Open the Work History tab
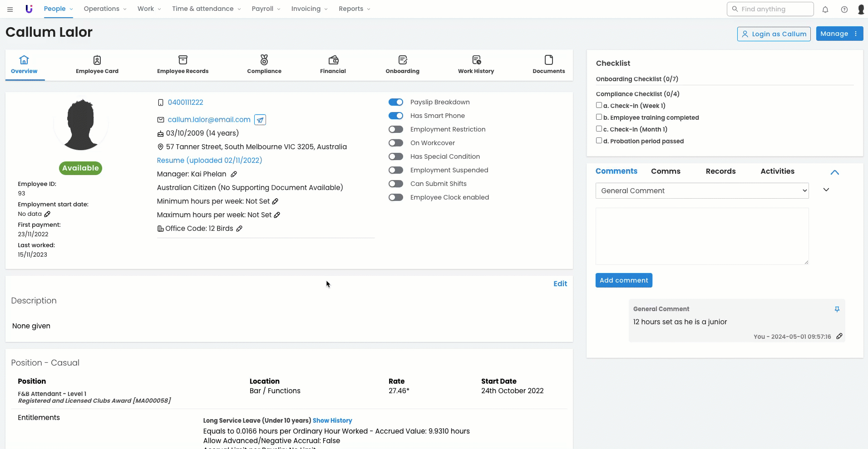 tap(476, 64)
